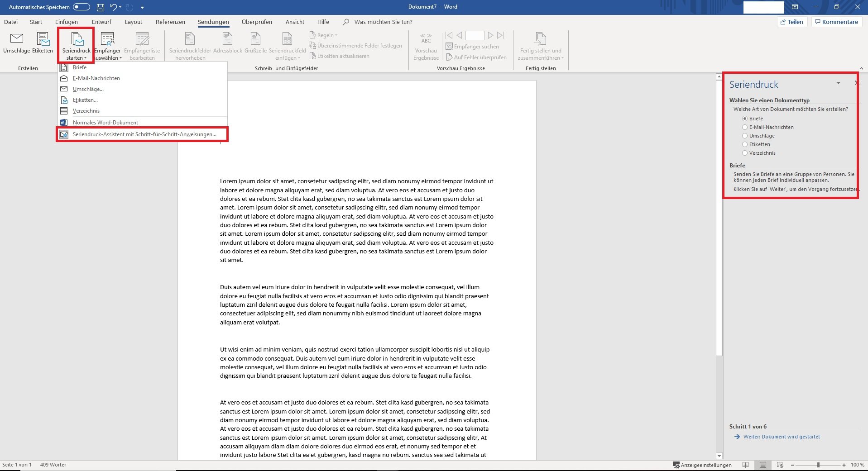Click Empfänger suchen
The height and width of the screenshot is (471, 868).
click(472, 47)
